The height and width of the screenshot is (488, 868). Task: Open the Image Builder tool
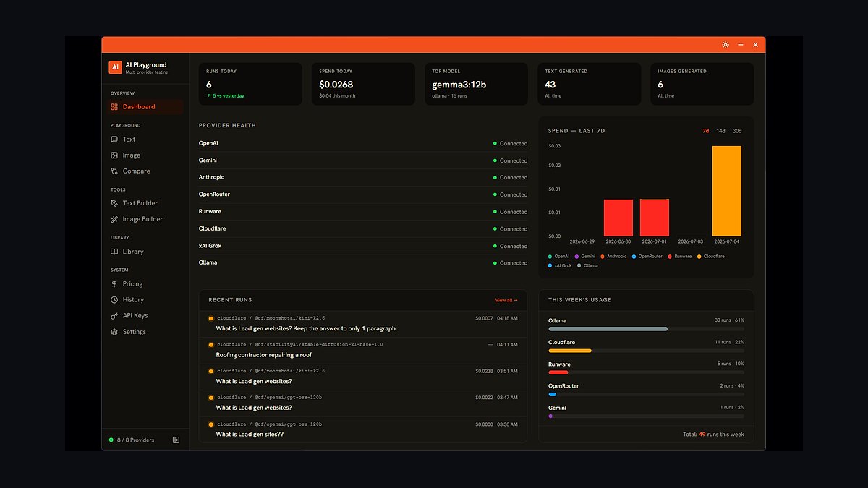pyautogui.click(x=144, y=219)
